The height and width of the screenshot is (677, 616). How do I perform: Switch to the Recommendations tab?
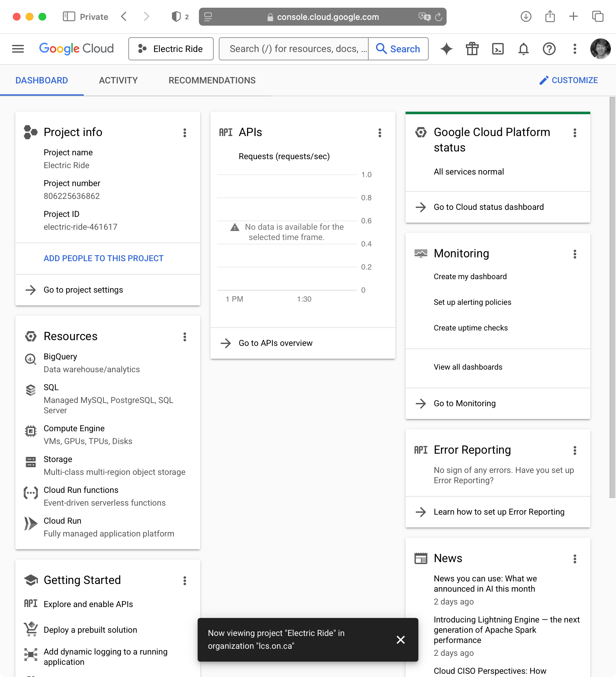click(212, 80)
